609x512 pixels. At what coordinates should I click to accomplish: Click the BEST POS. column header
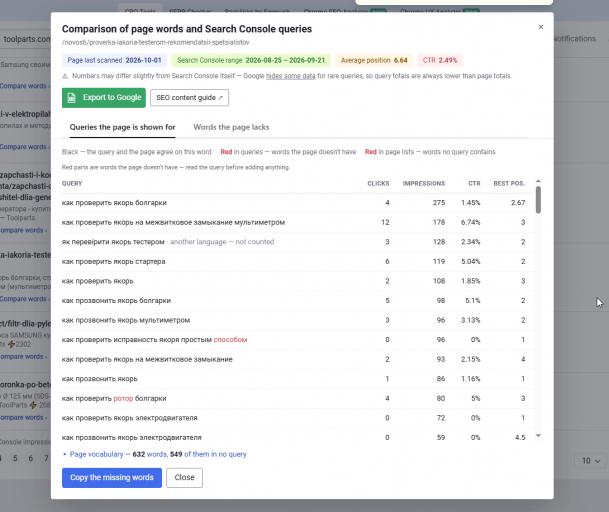509,183
